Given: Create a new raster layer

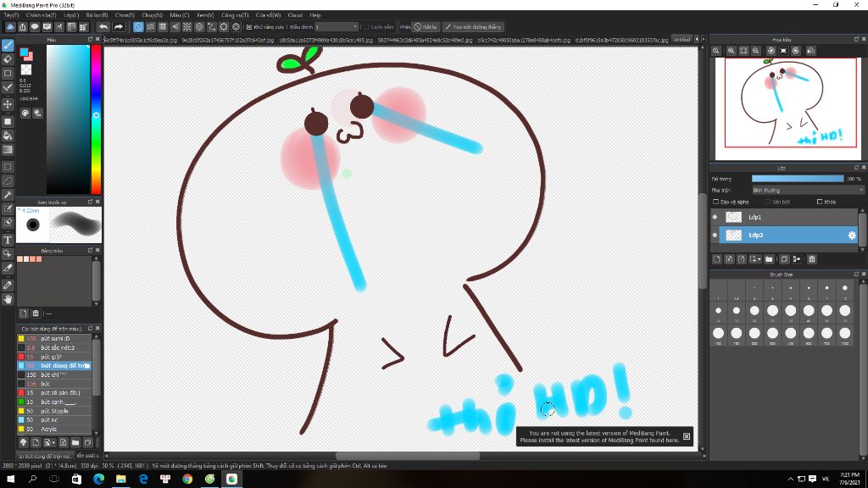Looking at the screenshot, I should pos(717,259).
